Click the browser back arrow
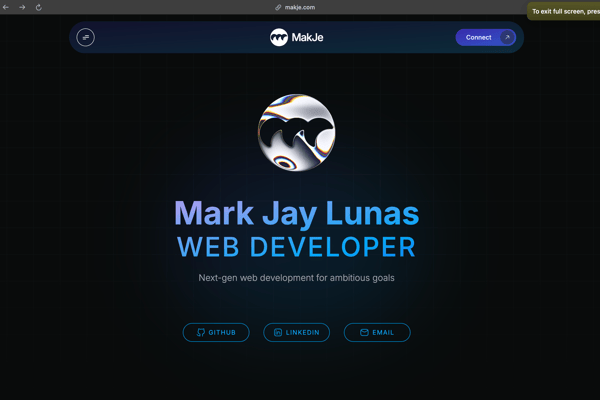The height and width of the screenshot is (400, 600). tap(6, 7)
